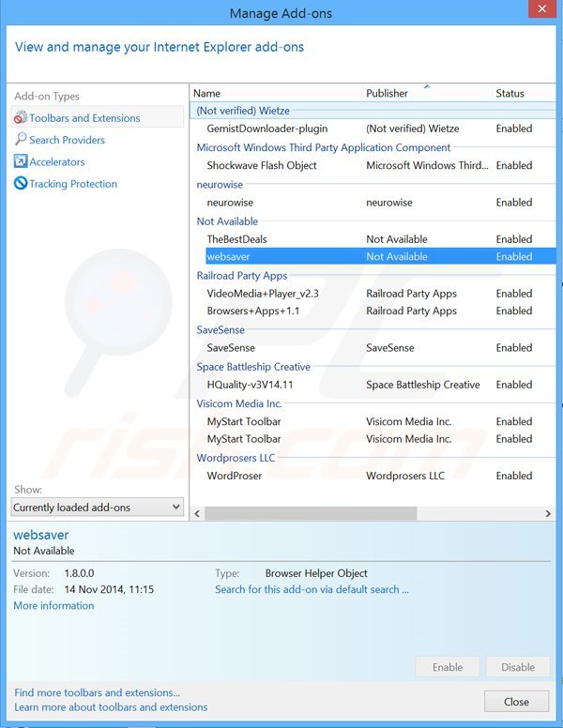The width and height of the screenshot is (563, 728).
Task: Open the 'Currently loaded add-ons' Show dropdown
Action: (97, 507)
